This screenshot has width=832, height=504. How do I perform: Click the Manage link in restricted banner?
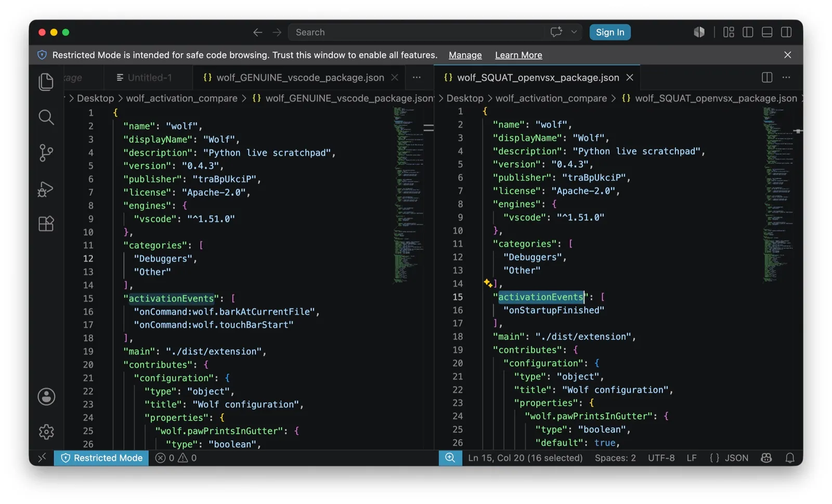465,55
